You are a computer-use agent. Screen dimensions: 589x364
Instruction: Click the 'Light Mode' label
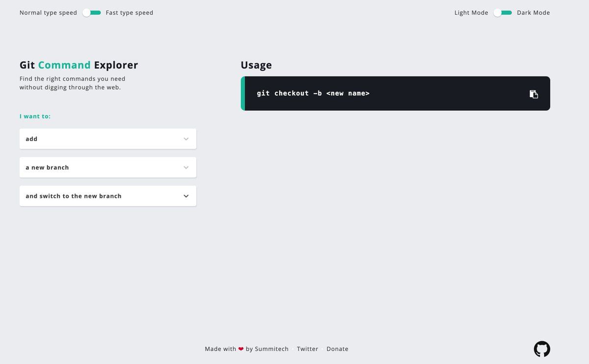(471, 13)
